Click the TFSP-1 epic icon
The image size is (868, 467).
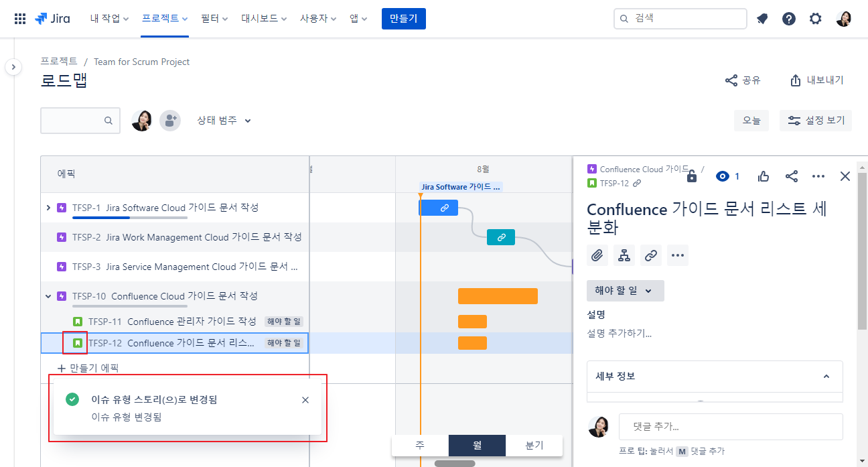click(x=62, y=208)
